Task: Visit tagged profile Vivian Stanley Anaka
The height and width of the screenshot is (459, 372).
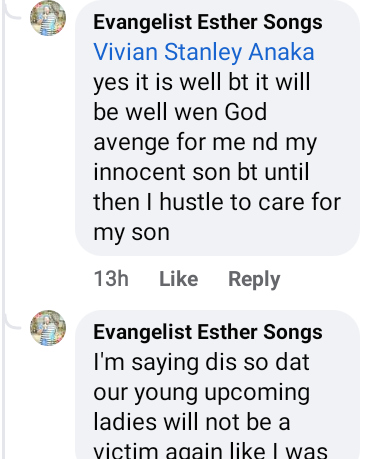Action: 204,52
